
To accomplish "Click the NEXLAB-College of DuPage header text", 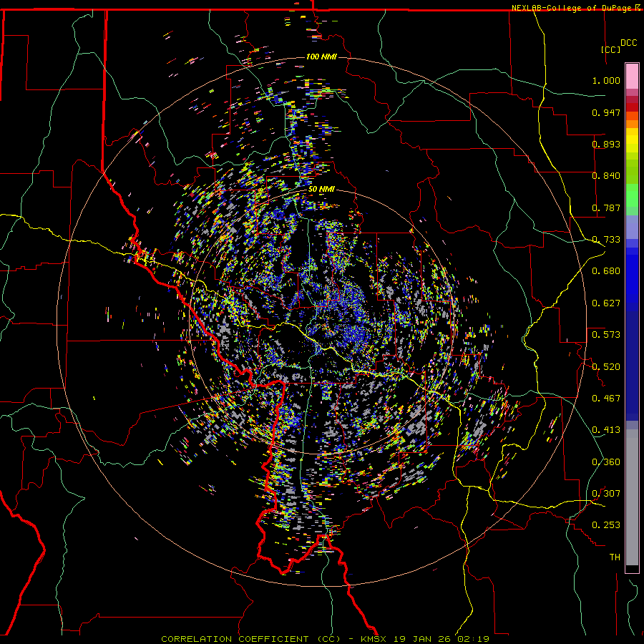I will 572,8.
